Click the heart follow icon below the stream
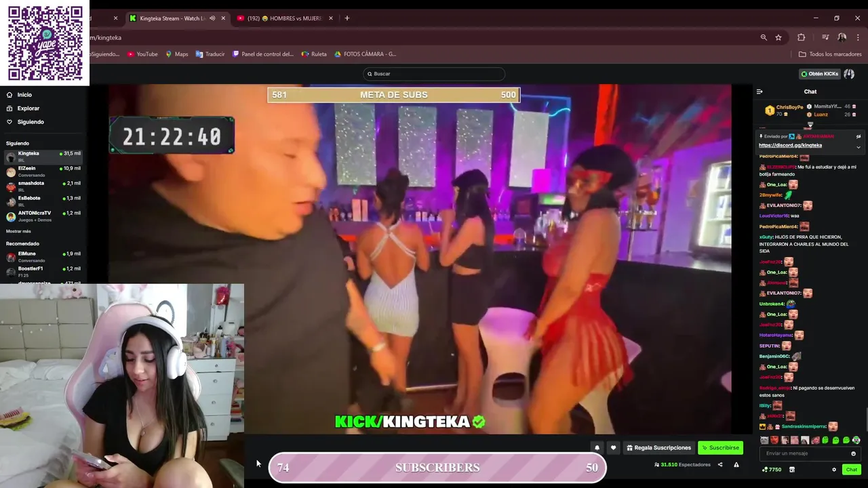 (613, 448)
